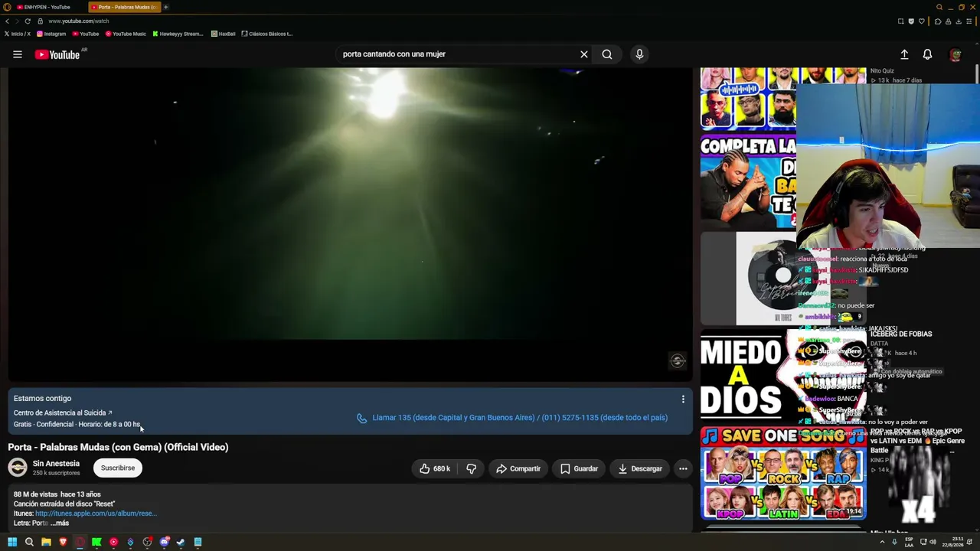
Task: Open the SAVE ONE SONG video thumbnail
Action: (783, 474)
